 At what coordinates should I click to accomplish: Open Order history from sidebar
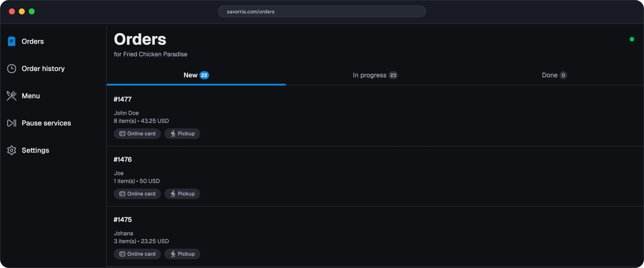click(x=43, y=69)
